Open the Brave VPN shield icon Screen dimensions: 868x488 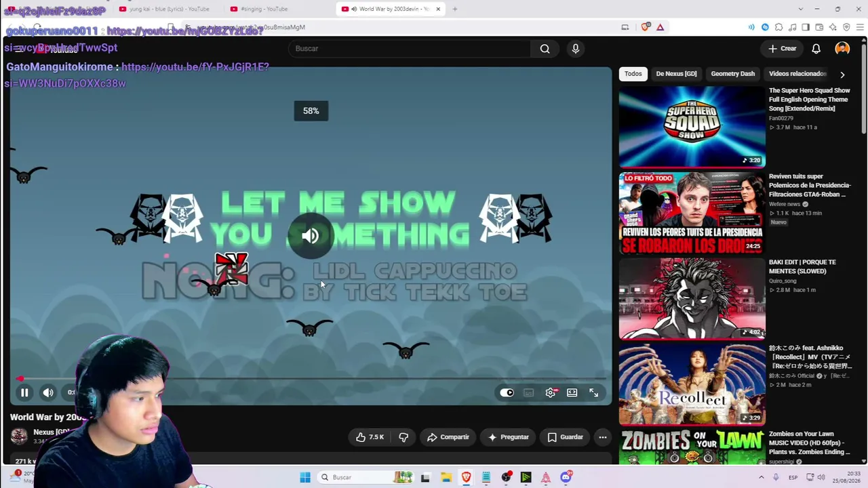pyautogui.click(x=846, y=27)
